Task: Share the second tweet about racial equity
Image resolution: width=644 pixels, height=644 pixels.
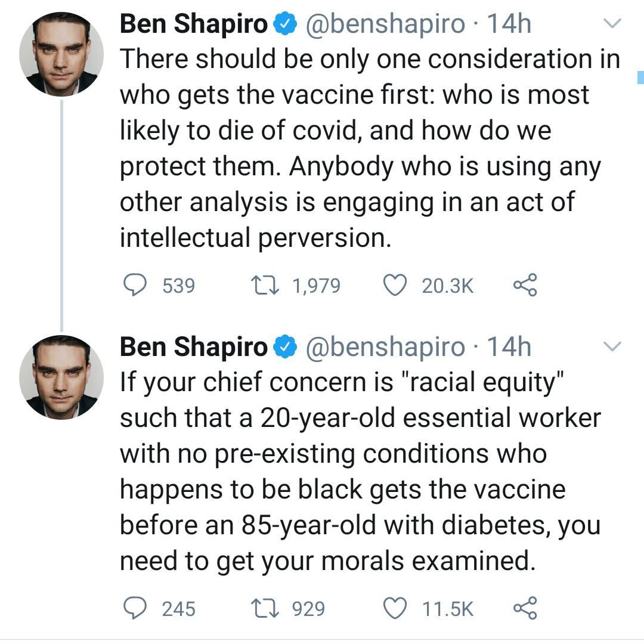Action: (x=525, y=608)
